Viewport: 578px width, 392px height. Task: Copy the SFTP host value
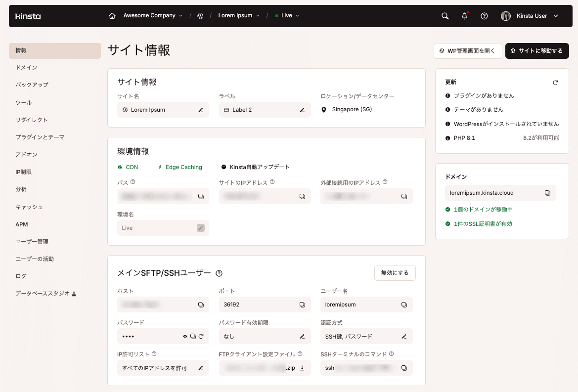pyautogui.click(x=200, y=305)
